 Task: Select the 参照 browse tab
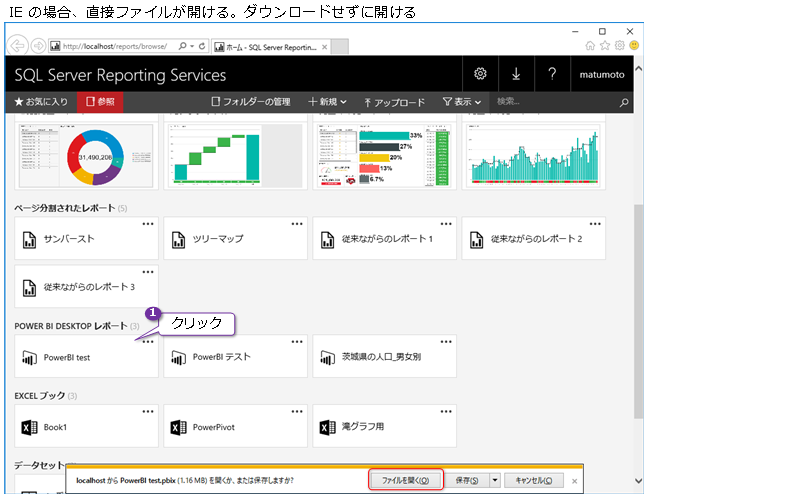pyautogui.click(x=100, y=102)
